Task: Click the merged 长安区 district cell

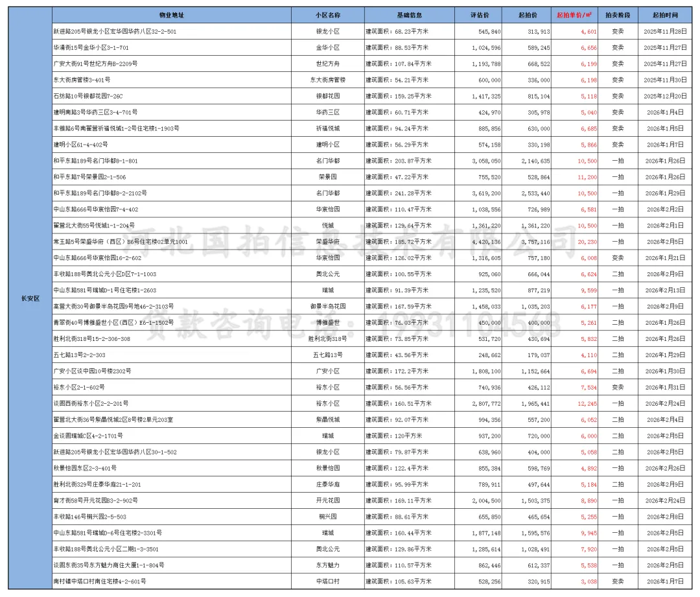Action: 30,298
